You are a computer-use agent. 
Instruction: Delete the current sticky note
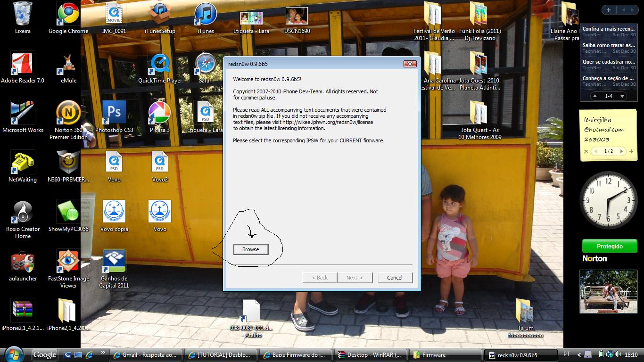click(586, 151)
